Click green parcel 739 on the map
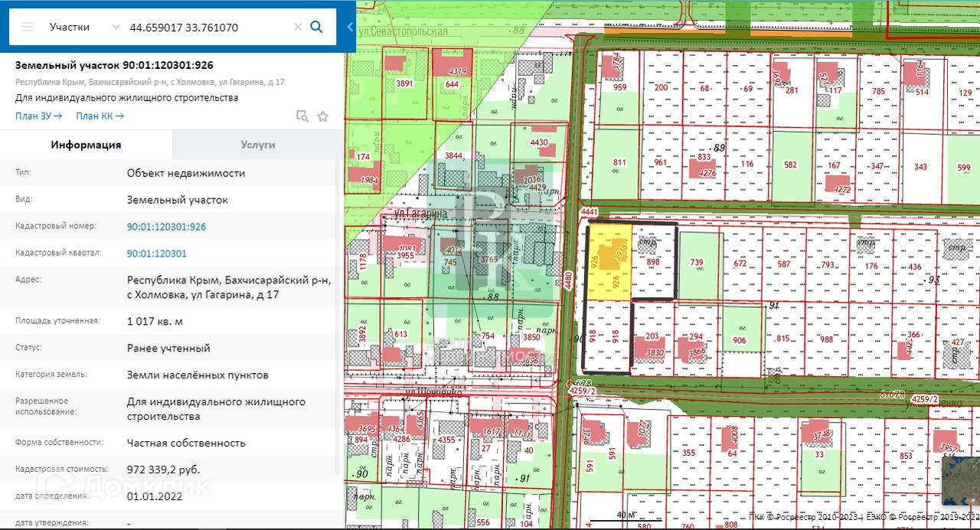This screenshot has height=530, width=980. point(699,264)
